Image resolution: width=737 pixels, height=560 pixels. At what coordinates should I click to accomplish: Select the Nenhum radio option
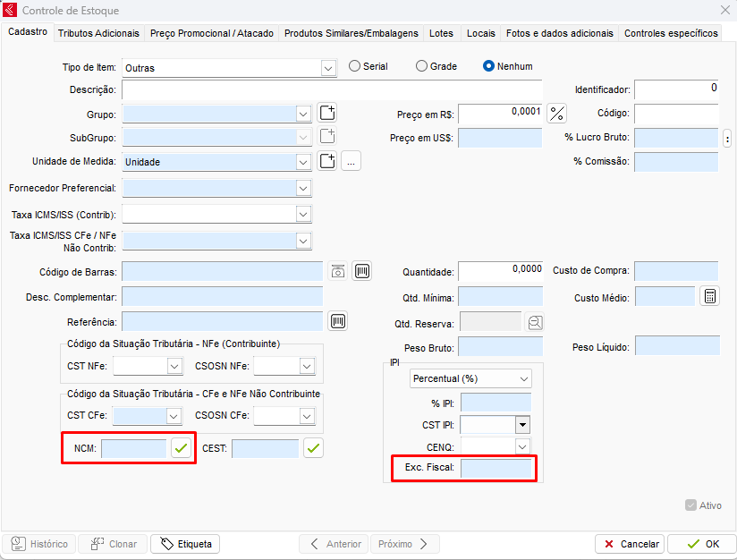click(x=489, y=66)
